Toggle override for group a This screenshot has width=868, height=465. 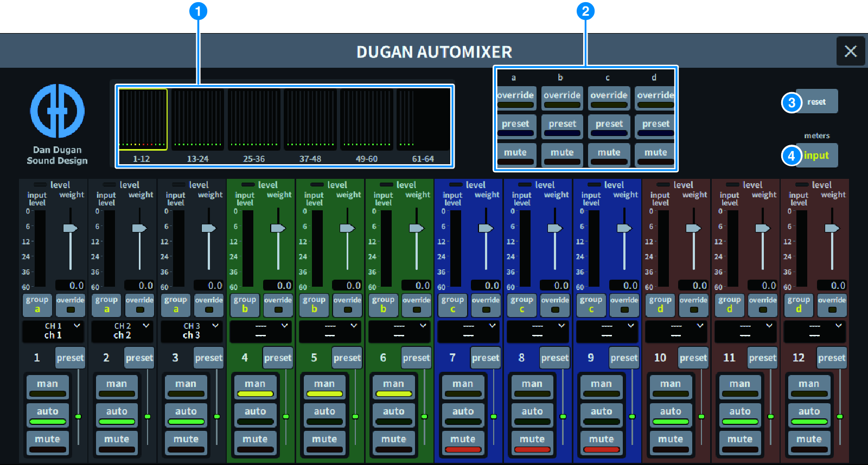(x=516, y=98)
